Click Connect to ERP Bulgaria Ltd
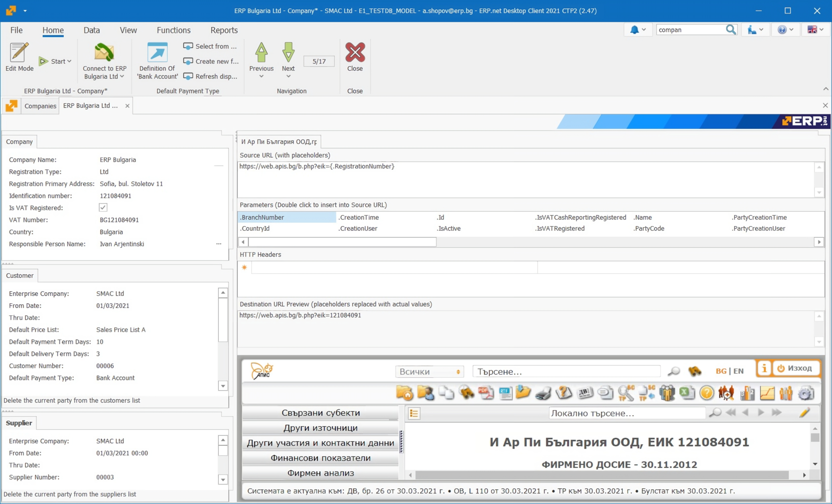 point(103,60)
